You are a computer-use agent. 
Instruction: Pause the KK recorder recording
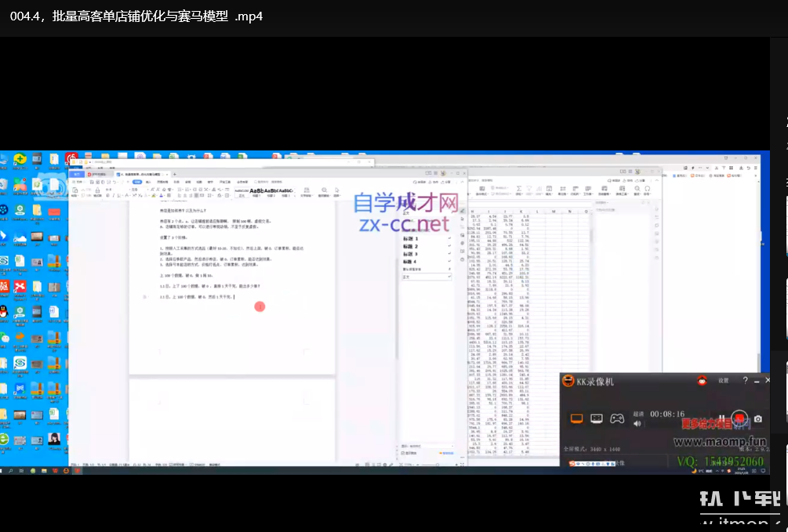click(x=721, y=419)
